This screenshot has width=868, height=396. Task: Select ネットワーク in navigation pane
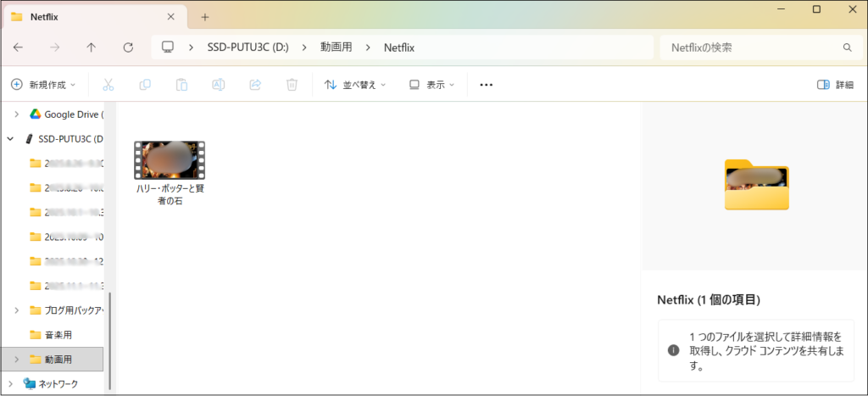click(x=50, y=383)
